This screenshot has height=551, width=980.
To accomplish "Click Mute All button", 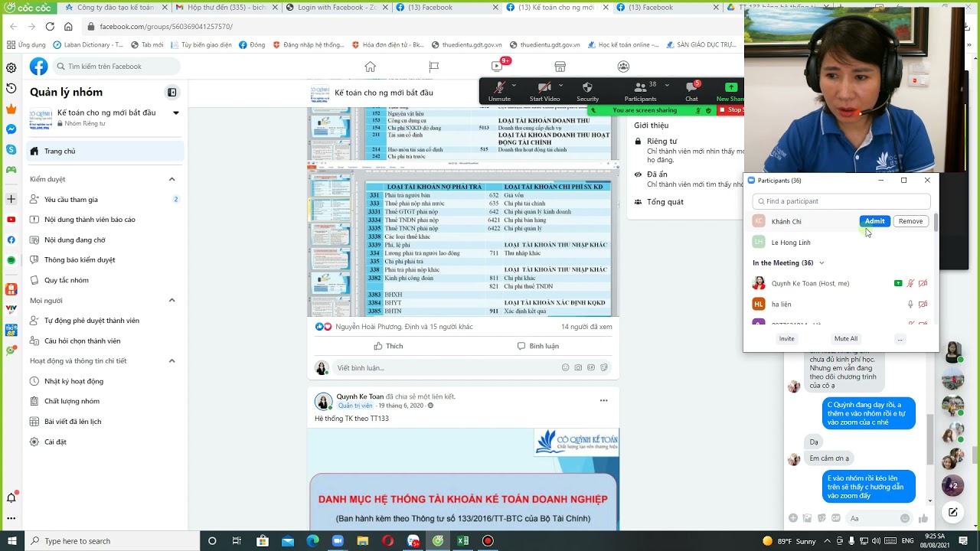I will pos(846,338).
